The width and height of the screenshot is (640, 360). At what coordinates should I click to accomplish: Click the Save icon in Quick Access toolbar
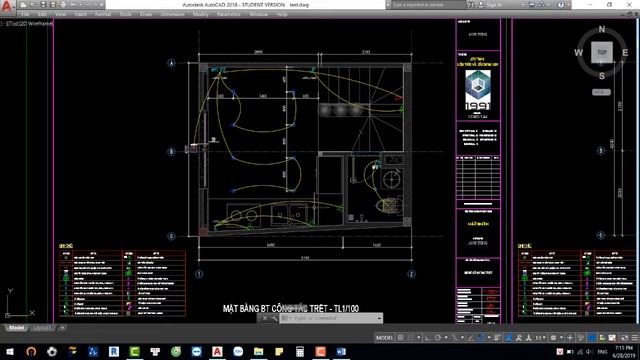tap(43, 5)
